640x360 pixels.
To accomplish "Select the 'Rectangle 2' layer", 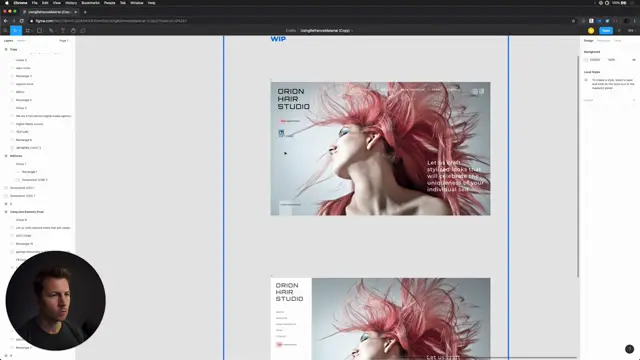I will (24, 76).
